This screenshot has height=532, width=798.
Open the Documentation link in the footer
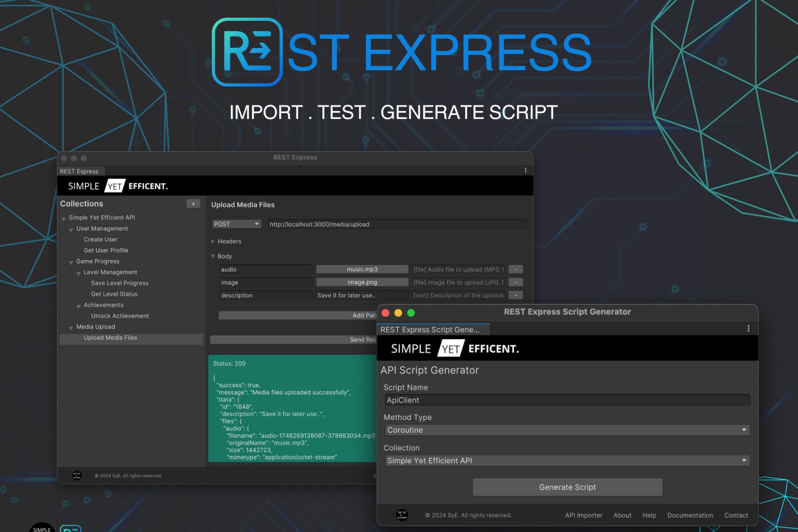pos(690,515)
